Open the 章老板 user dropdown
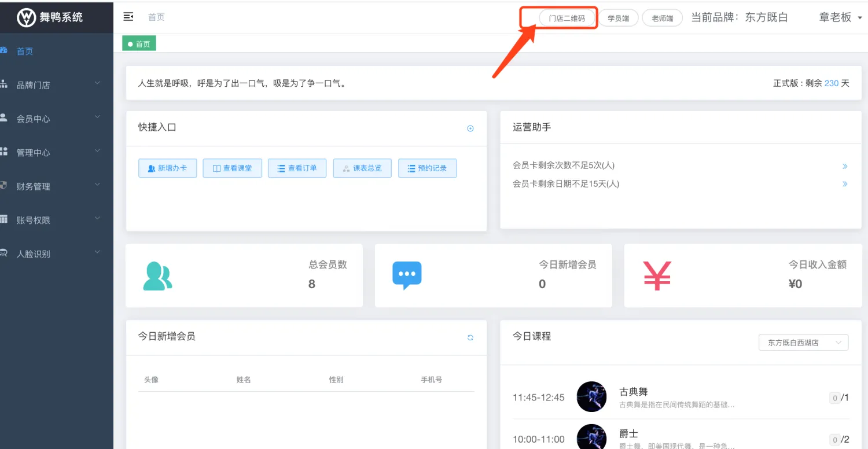The image size is (868, 449). [x=840, y=17]
